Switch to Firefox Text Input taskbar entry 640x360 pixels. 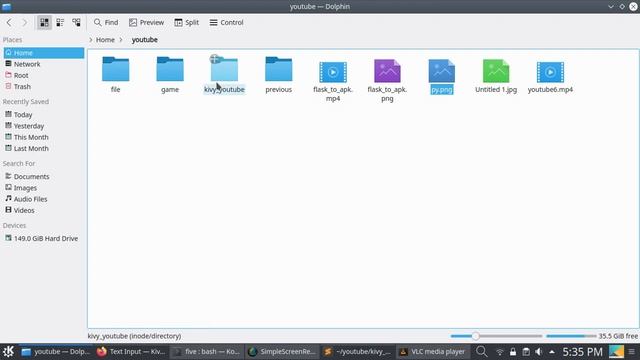coord(131,351)
